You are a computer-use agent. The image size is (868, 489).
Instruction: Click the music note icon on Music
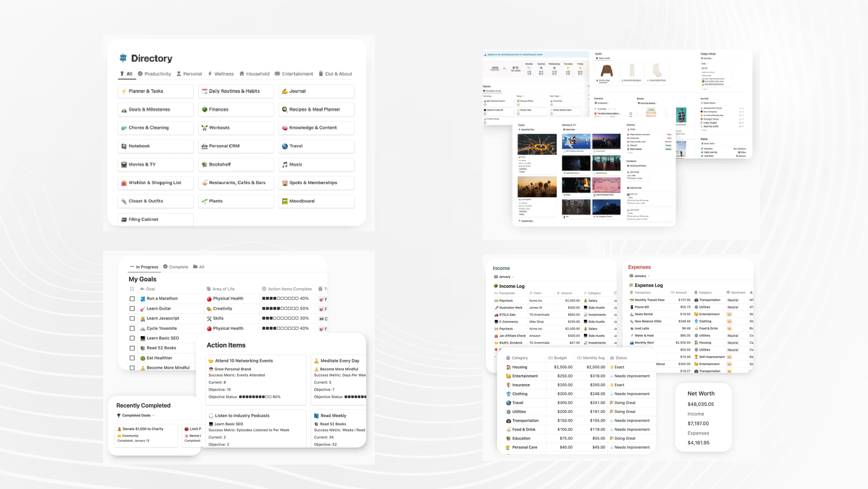tap(285, 165)
